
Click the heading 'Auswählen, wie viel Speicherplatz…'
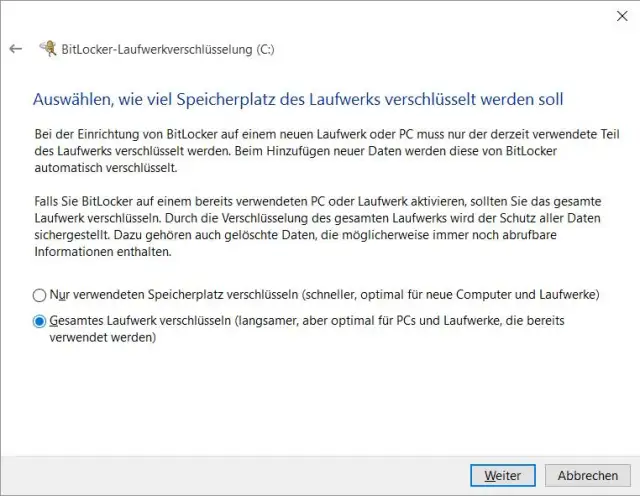pyautogui.click(x=298, y=99)
